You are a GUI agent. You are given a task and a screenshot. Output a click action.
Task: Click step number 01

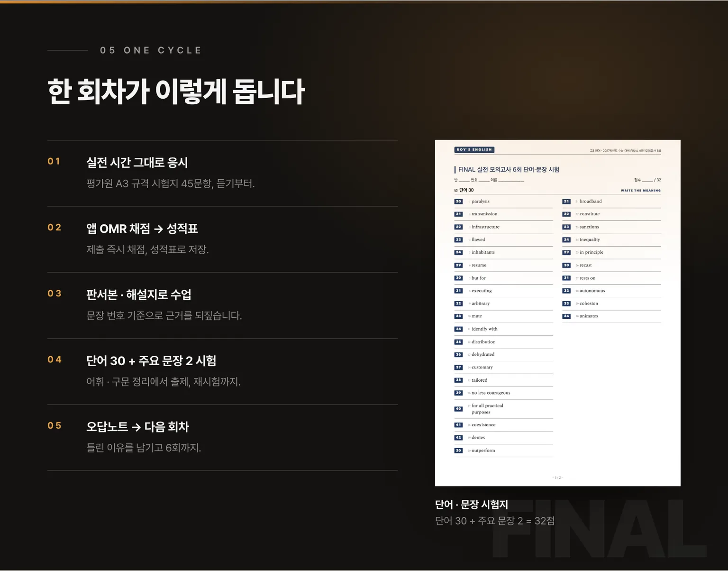[54, 161]
